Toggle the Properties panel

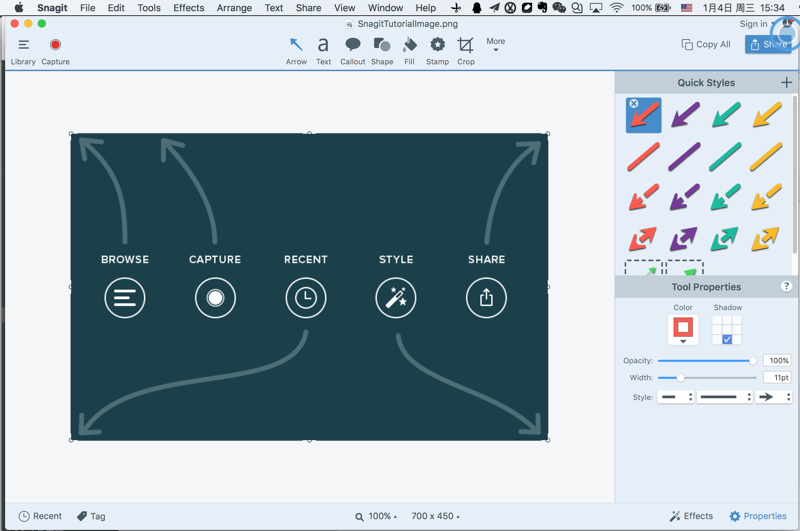(x=758, y=516)
